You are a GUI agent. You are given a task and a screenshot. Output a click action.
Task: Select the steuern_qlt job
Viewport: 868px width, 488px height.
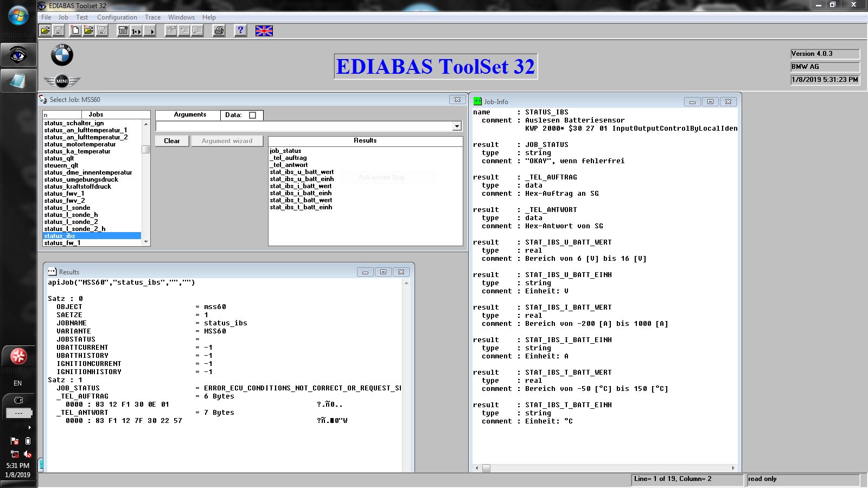click(92, 165)
